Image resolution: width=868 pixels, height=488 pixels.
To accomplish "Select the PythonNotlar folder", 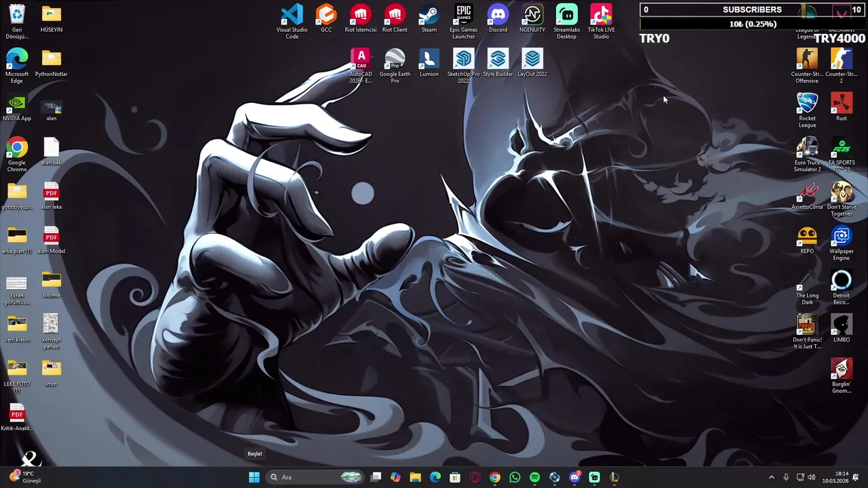I will pyautogui.click(x=51, y=63).
